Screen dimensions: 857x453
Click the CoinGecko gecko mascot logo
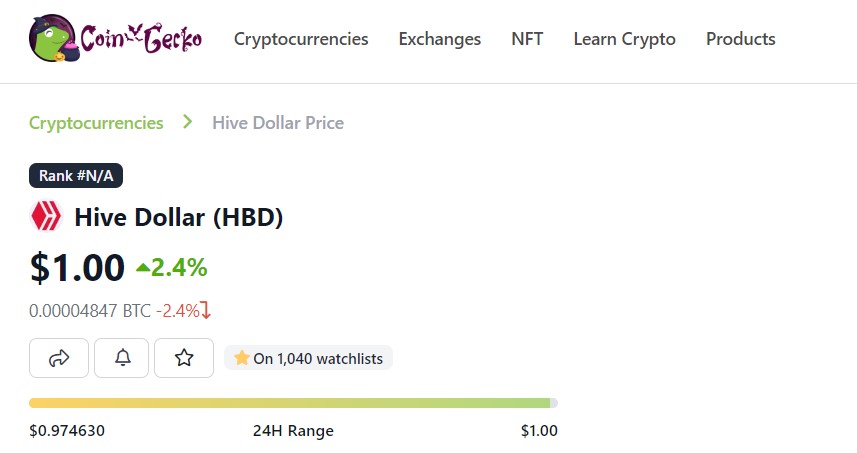54,38
